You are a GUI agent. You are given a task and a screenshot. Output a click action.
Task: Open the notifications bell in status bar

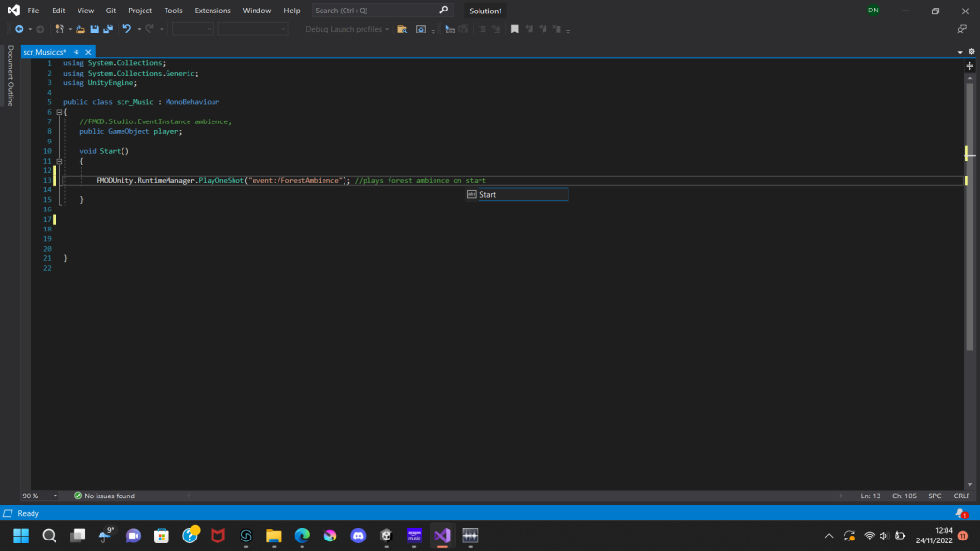[961, 514]
